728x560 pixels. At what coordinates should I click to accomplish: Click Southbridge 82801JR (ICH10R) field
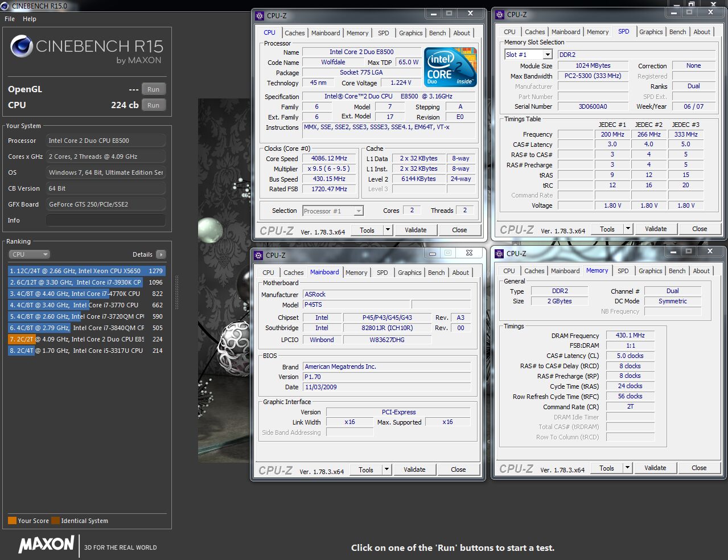(387, 328)
